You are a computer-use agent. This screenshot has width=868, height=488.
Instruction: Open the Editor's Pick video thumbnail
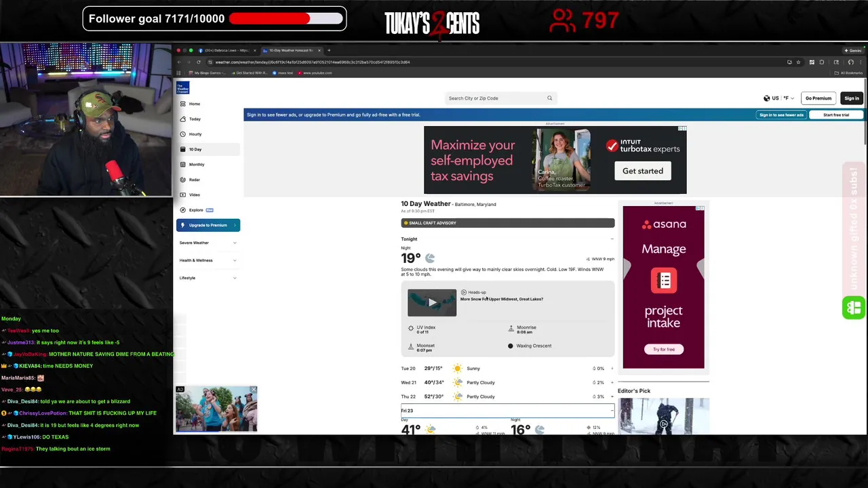[663, 416]
